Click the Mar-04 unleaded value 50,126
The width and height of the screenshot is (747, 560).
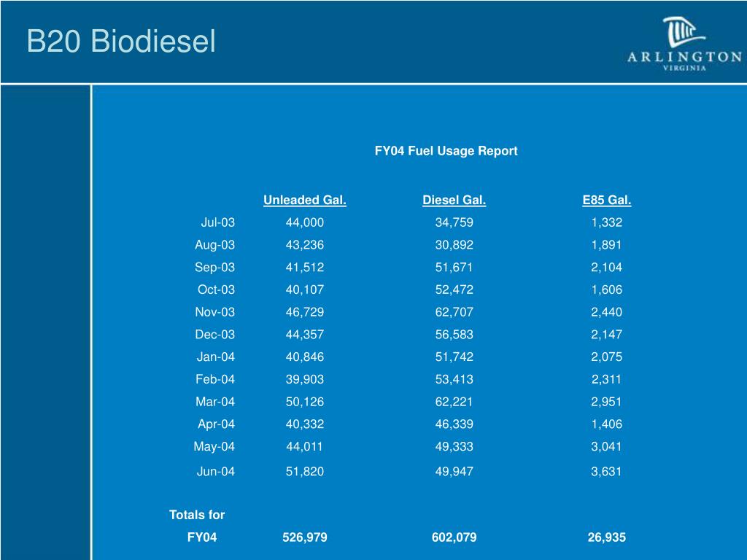[305, 402]
